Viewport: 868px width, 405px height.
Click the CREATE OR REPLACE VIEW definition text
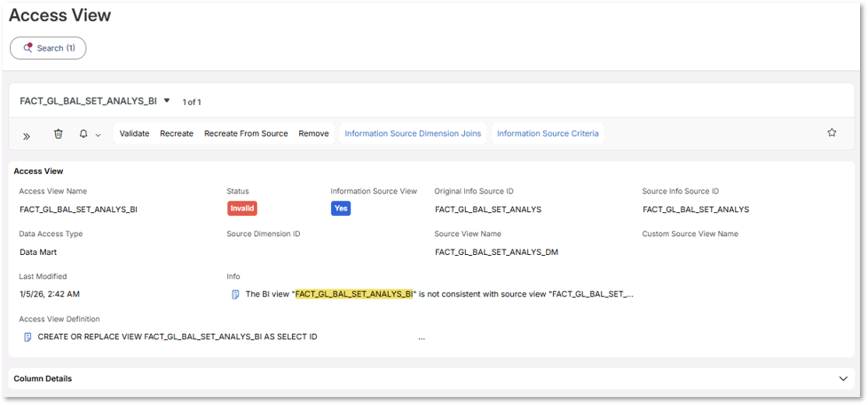coord(178,337)
